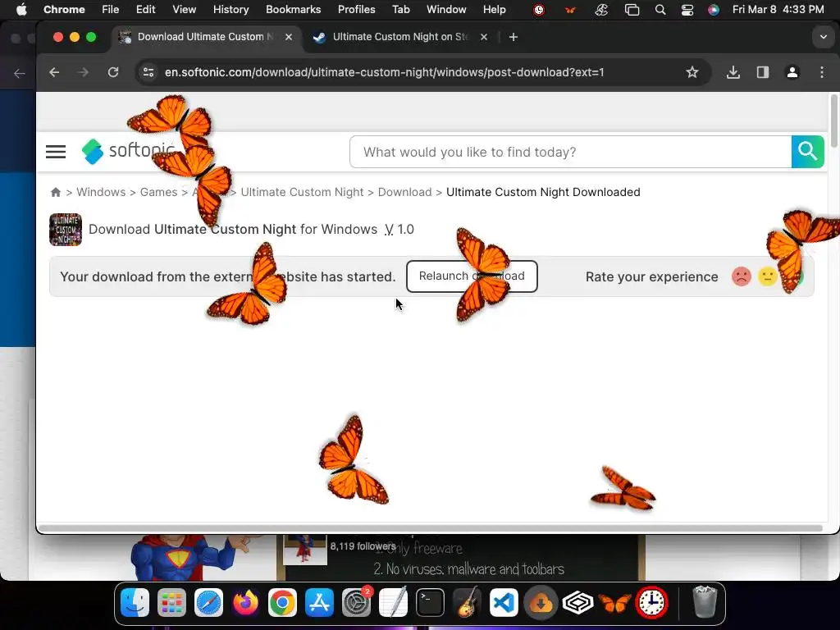Image resolution: width=840 pixels, height=630 pixels.
Task: Open Chrome profile avatar
Action: click(x=792, y=72)
